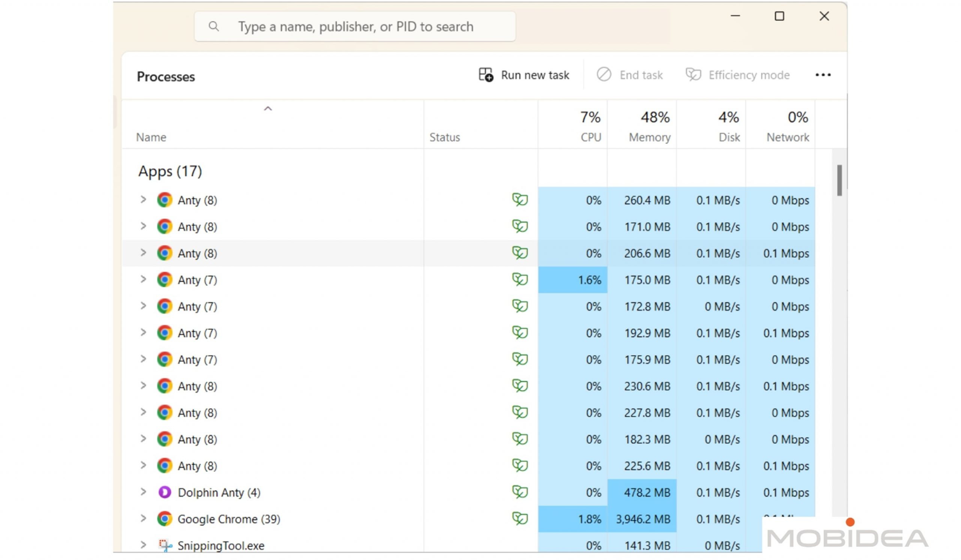Click the Google Chrome (39) app icon
Screen dimensions: 961x560
(165, 519)
